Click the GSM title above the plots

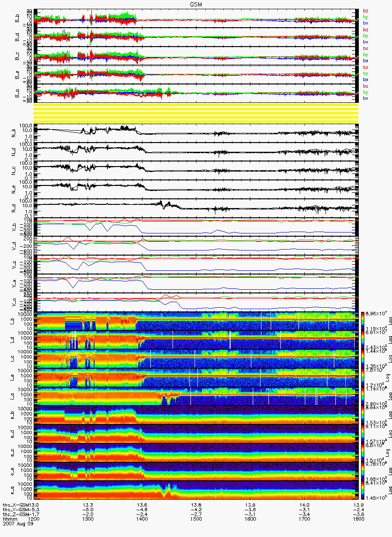coord(196,4)
